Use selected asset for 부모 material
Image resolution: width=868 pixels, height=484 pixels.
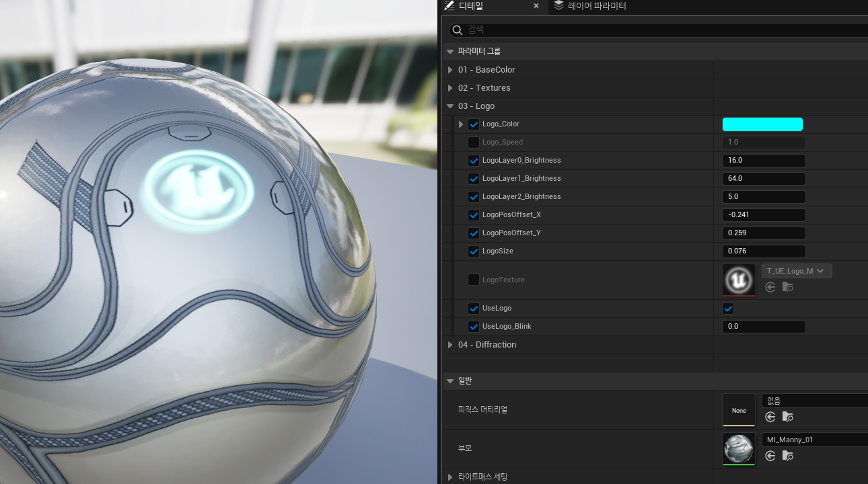coord(770,456)
